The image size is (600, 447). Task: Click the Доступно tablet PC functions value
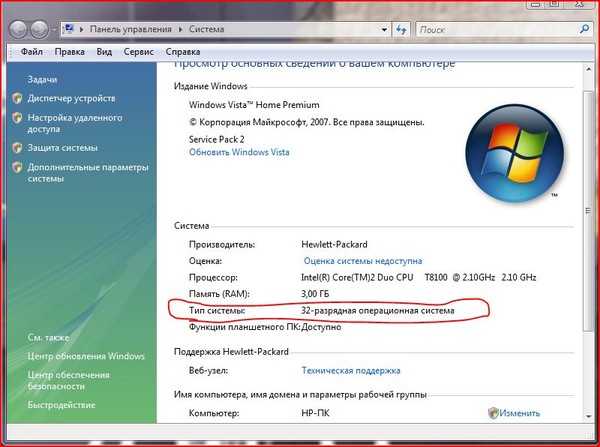pyautogui.click(x=321, y=327)
